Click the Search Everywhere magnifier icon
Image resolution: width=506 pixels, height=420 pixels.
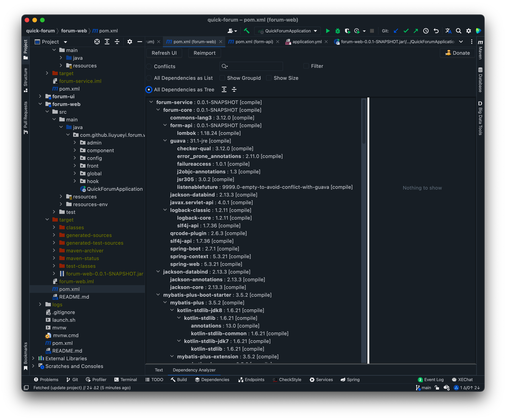point(458,31)
